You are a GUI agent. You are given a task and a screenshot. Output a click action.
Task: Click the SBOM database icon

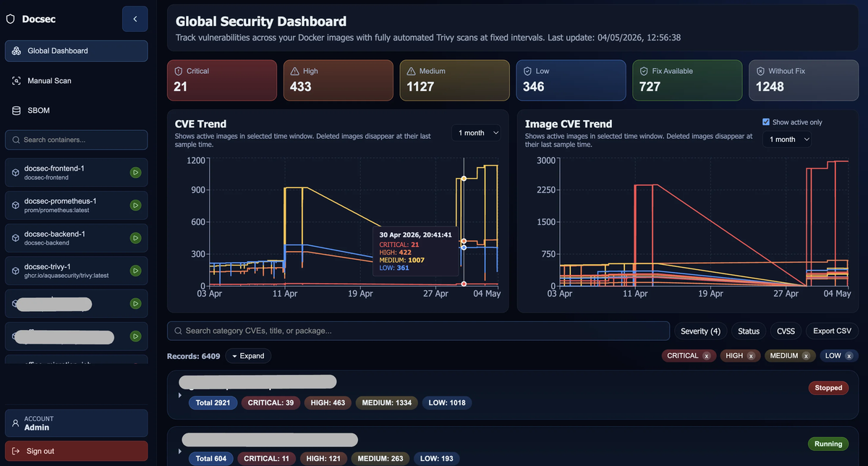(x=16, y=111)
